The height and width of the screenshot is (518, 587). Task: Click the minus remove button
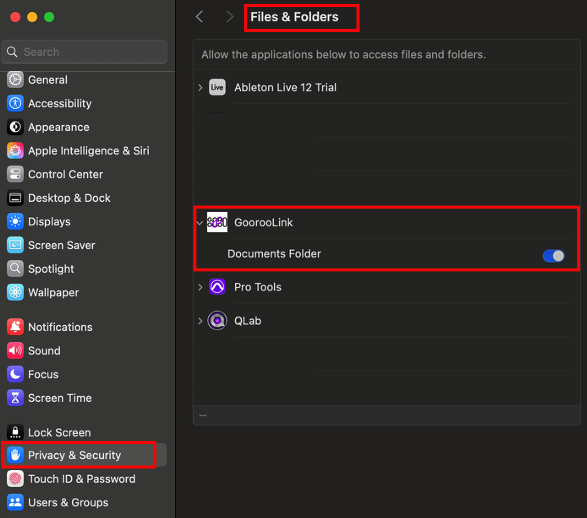pyautogui.click(x=203, y=415)
